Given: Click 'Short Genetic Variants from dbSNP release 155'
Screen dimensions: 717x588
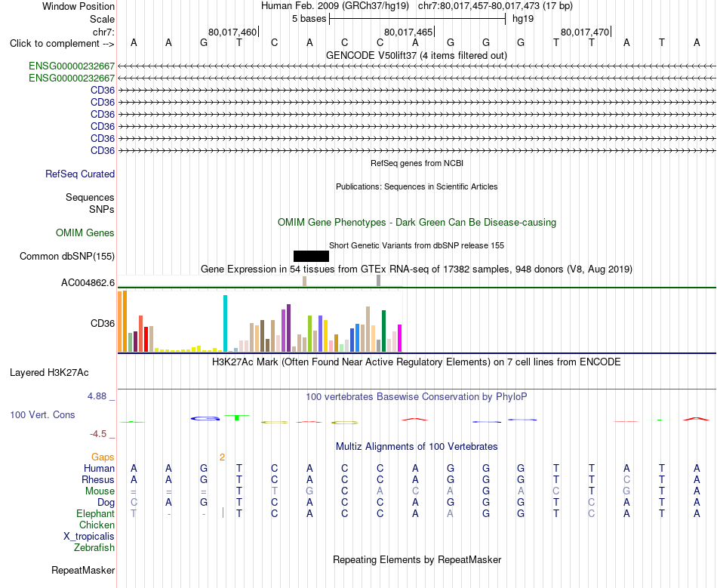Looking at the screenshot, I should point(417,245).
